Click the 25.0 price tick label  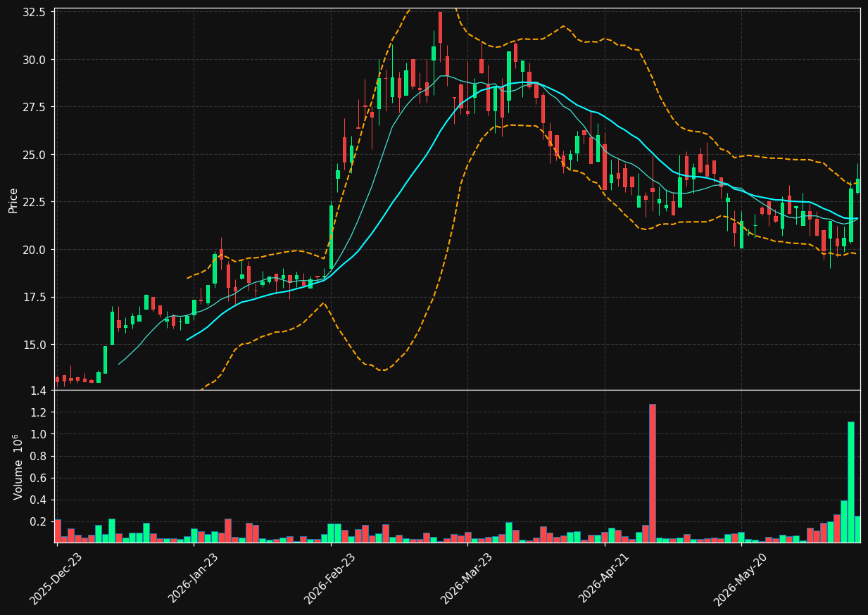pyautogui.click(x=35, y=155)
